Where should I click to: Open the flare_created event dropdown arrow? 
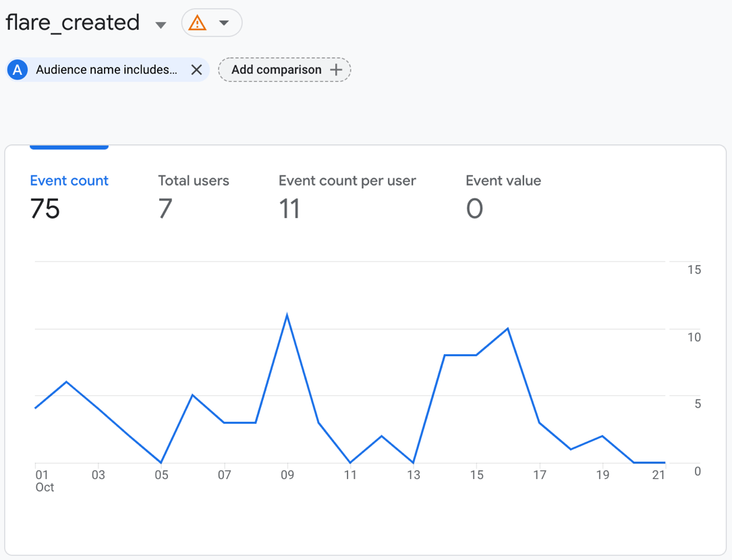161,25
